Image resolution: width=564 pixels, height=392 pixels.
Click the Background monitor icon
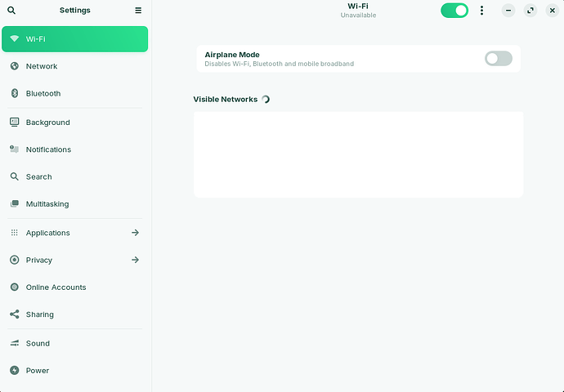(x=15, y=122)
